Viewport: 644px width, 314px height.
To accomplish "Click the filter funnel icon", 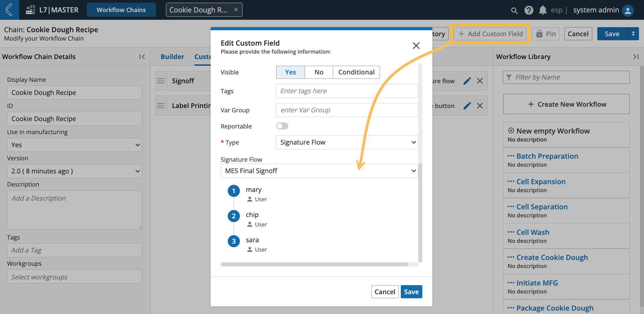I will [509, 77].
